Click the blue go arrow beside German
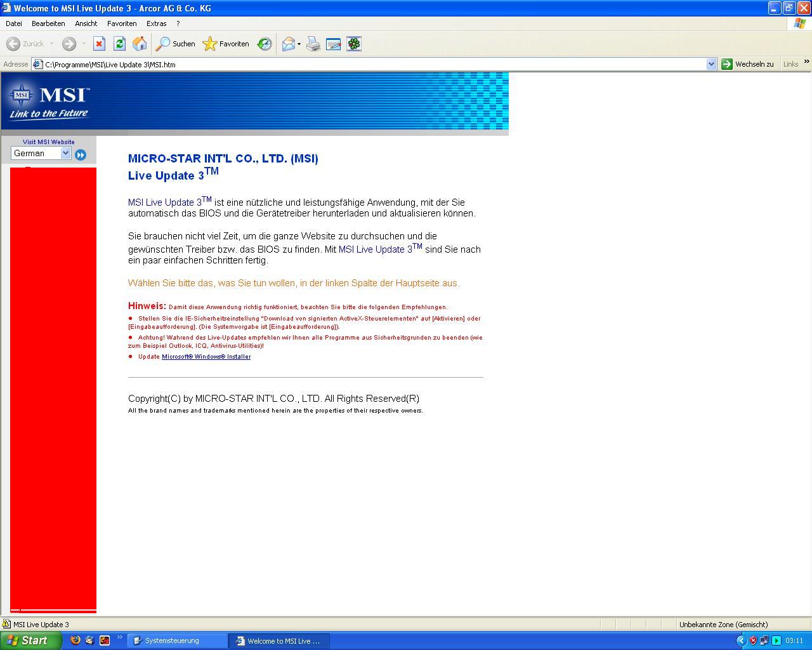The height and width of the screenshot is (650, 812). click(81, 154)
